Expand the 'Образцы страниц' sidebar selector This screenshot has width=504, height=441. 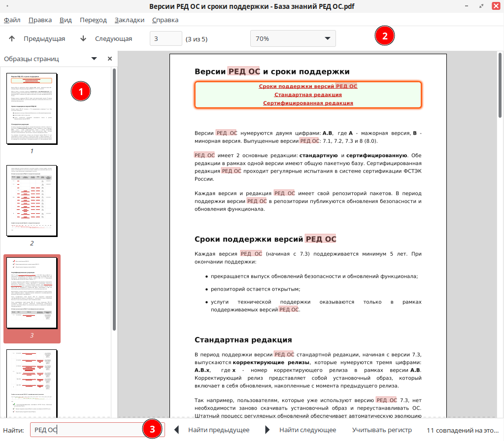(x=94, y=59)
